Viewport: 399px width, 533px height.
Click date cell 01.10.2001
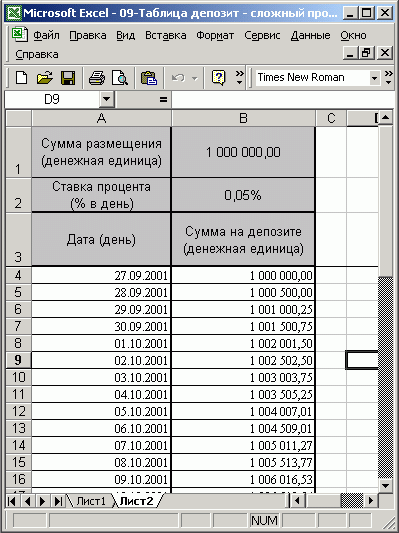[x=101, y=343]
